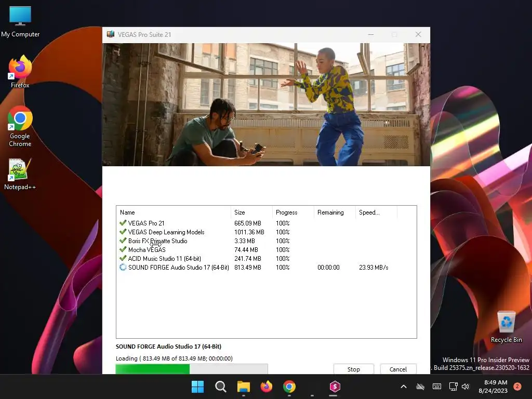Open the touch keyboard tray icon
Screen dimensions: 532x399
click(x=437, y=387)
